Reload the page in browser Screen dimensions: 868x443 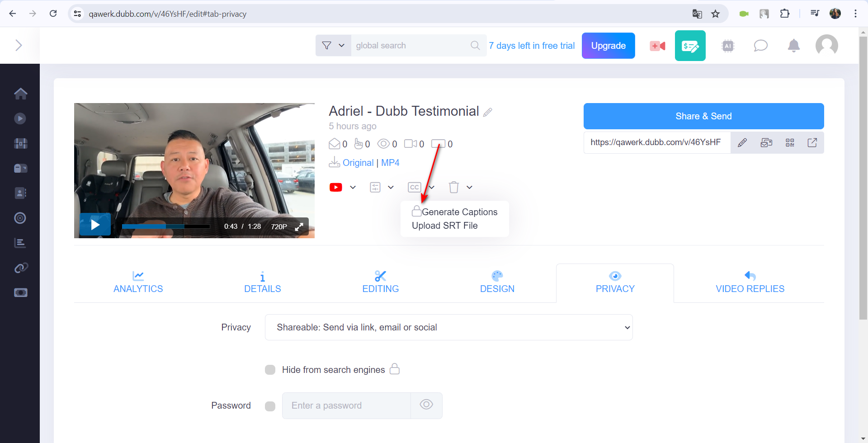(53, 14)
